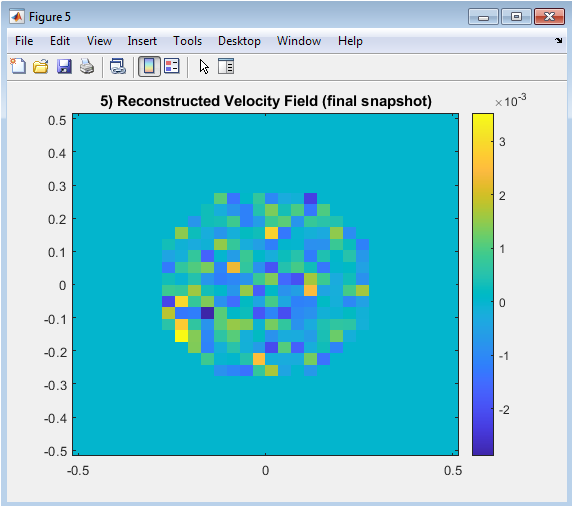Open the Help menu

(350, 41)
